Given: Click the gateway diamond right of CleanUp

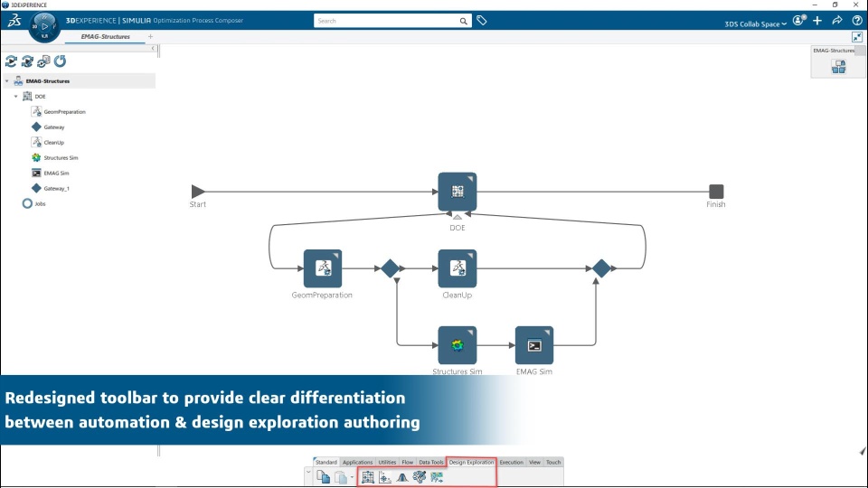Looking at the screenshot, I should (x=601, y=268).
